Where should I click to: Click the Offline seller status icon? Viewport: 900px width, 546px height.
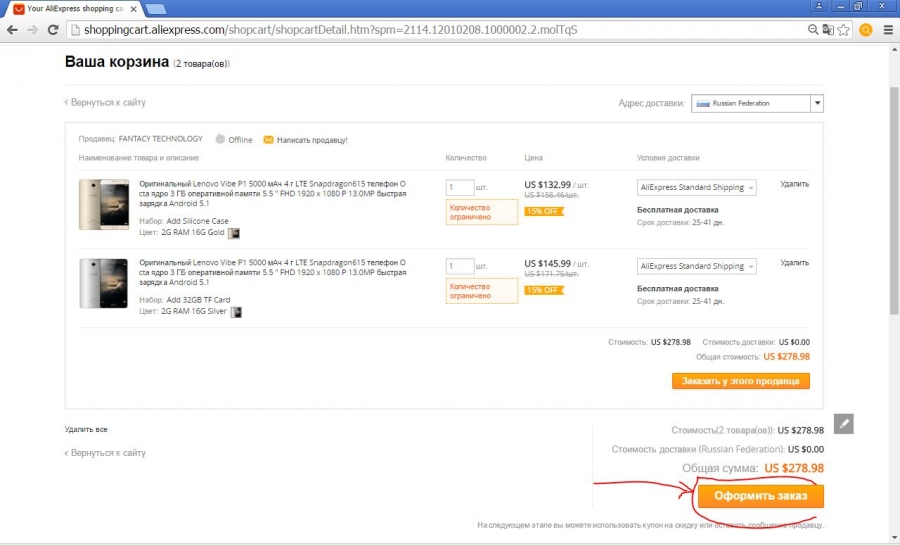pos(220,139)
